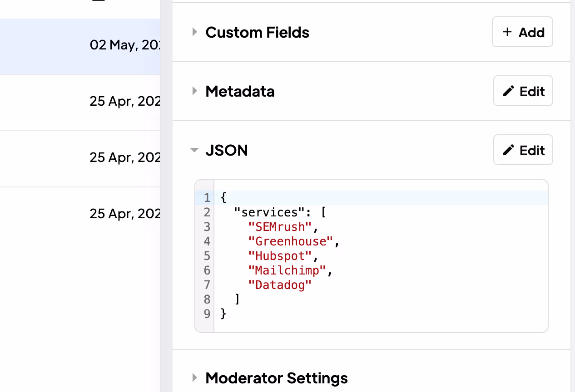Screen dimensions: 575x392
Task: Click the pencil icon in JSON Edit
Action: (508, 150)
